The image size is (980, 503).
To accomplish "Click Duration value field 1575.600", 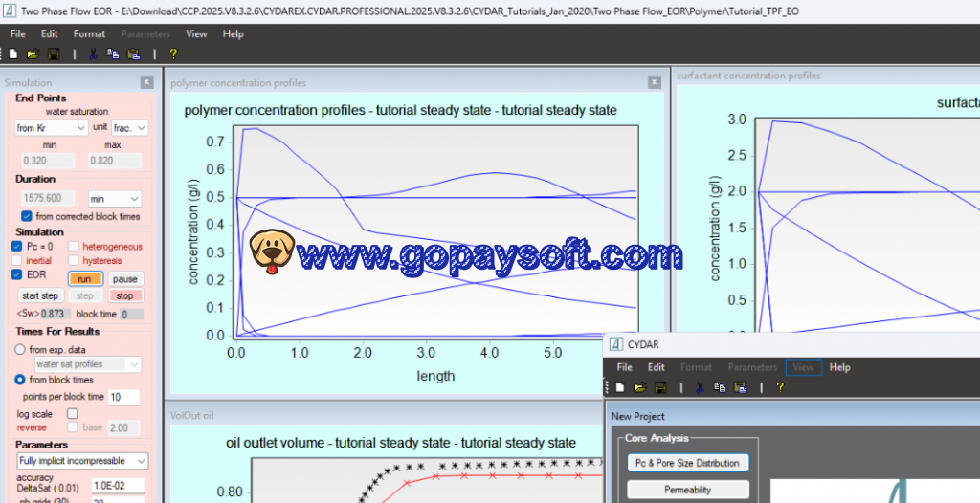I will pos(48,198).
